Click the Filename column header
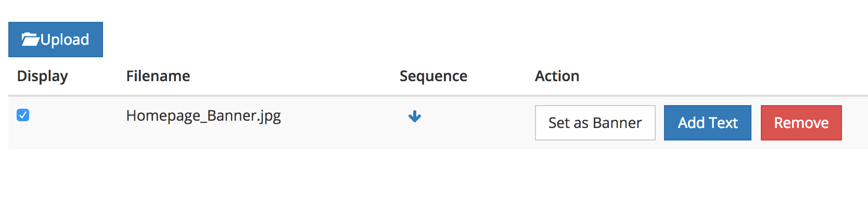Image resolution: width=868 pixels, height=205 pixels. click(158, 76)
